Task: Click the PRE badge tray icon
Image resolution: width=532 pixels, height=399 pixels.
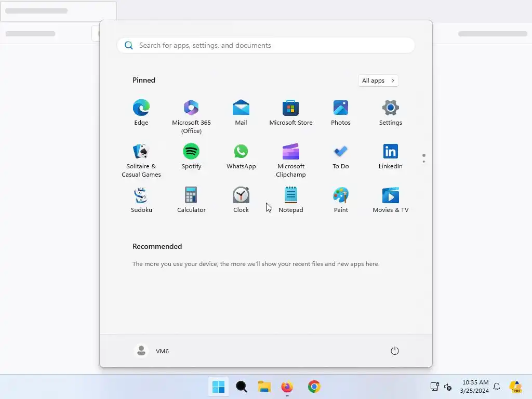Action: (515, 387)
